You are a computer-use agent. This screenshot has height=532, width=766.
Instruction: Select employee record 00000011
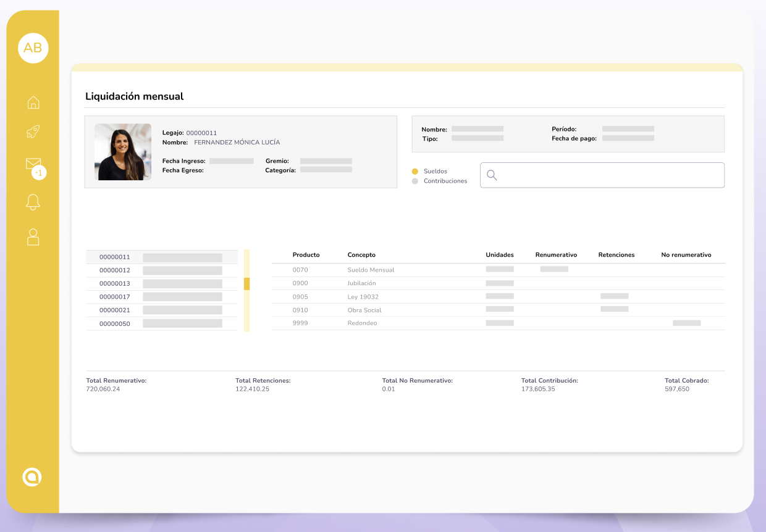115,257
